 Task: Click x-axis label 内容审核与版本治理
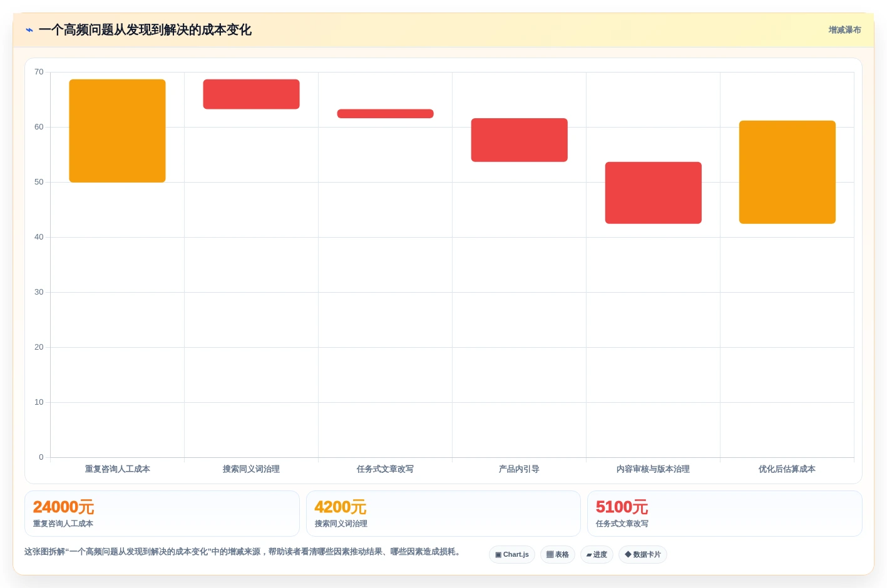(x=653, y=469)
